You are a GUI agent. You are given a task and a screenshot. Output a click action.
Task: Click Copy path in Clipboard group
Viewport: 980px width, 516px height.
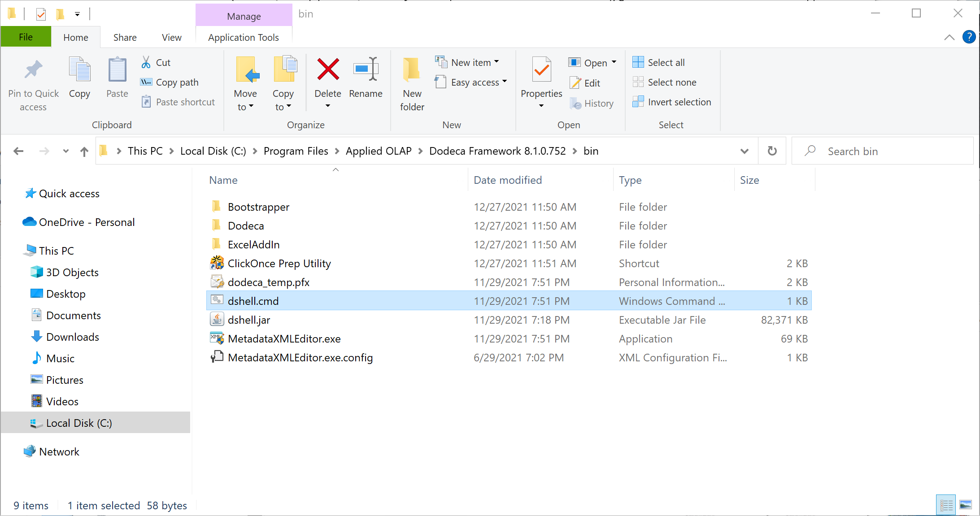point(169,82)
